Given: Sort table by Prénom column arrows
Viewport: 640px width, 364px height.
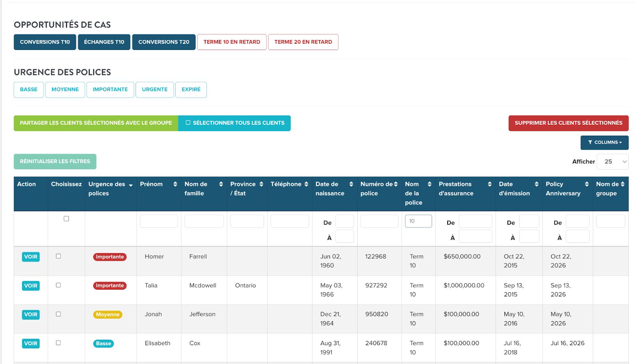Looking at the screenshot, I should tap(175, 184).
